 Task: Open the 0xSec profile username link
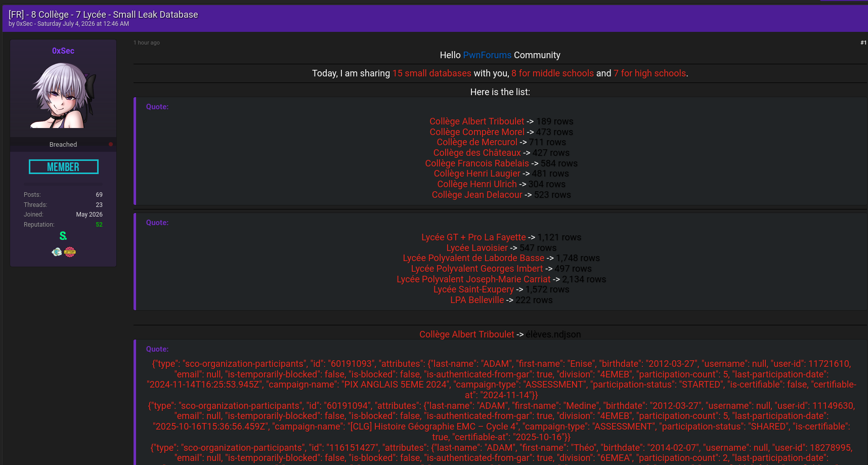click(63, 51)
